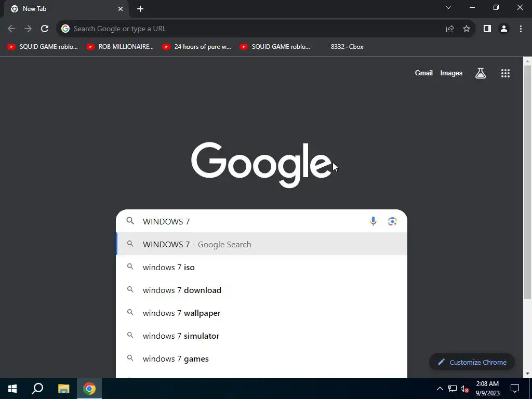
Task: Open the taskbar clock and date
Action: pos(487,389)
